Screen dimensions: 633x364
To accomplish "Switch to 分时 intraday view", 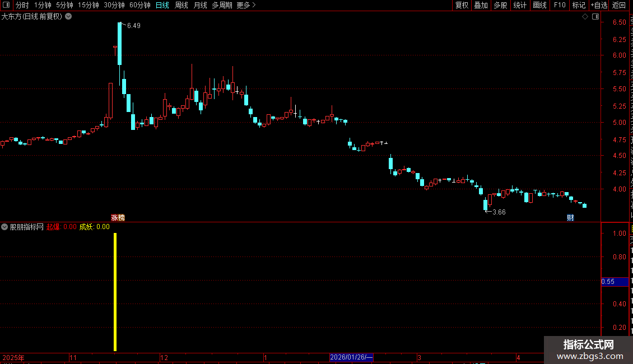I will tap(22, 5).
